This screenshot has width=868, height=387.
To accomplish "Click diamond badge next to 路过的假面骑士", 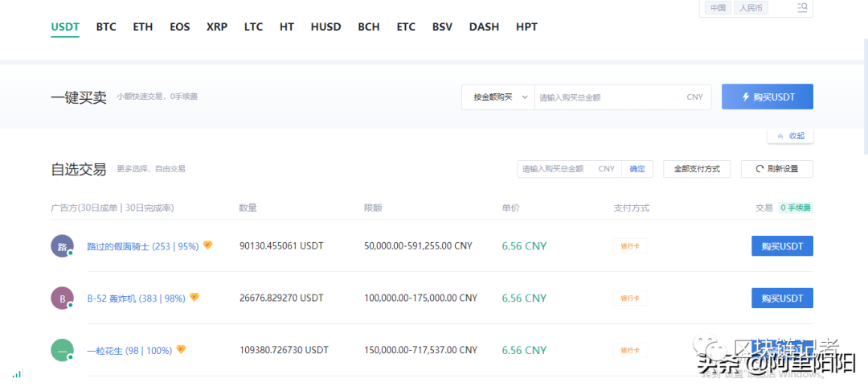I will click(x=207, y=245).
